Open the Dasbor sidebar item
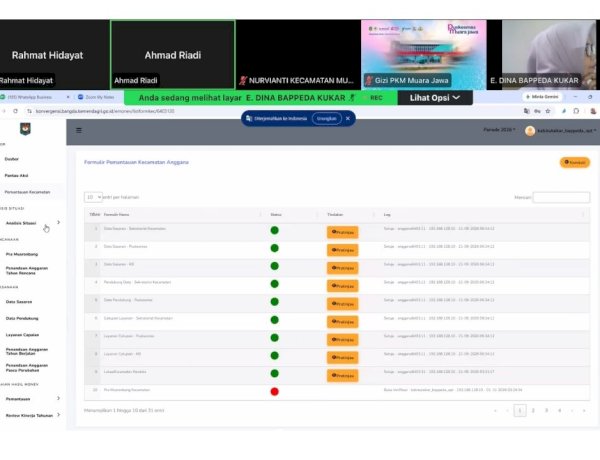Screen dimensions: 600x460 pyautogui.click(x=11, y=159)
